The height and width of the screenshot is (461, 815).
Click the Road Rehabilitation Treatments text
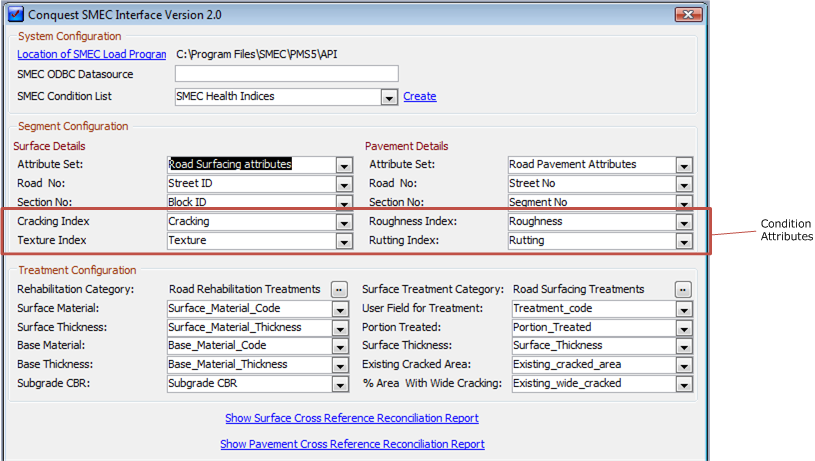(x=244, y=289)
